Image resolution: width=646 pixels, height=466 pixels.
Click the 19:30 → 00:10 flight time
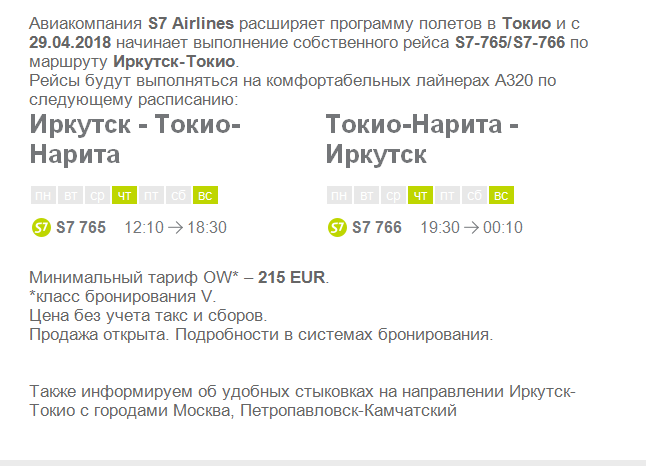(471, 227)
